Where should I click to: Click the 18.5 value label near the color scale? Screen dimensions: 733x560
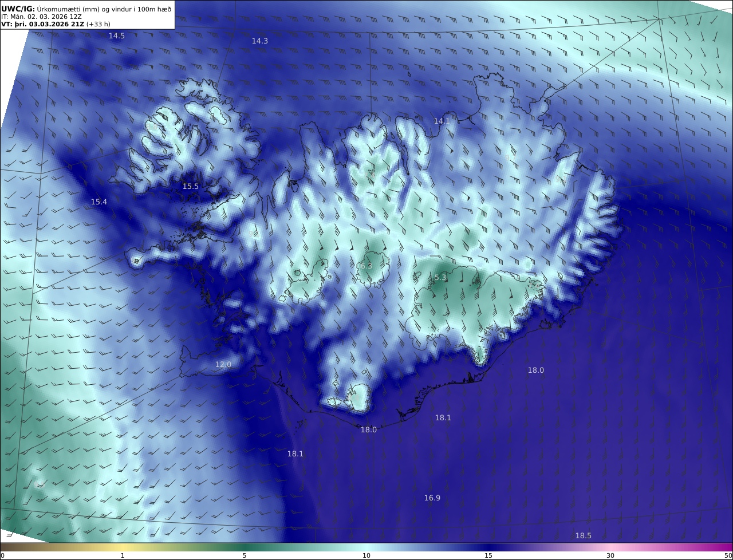pos(584,535)
